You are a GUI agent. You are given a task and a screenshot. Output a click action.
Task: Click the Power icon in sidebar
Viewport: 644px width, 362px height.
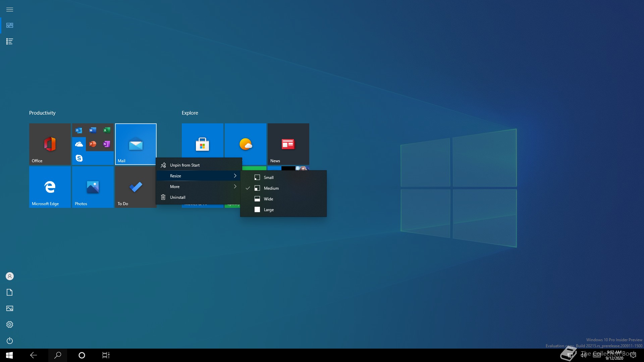pyautogui.click(x=10, y=341)
